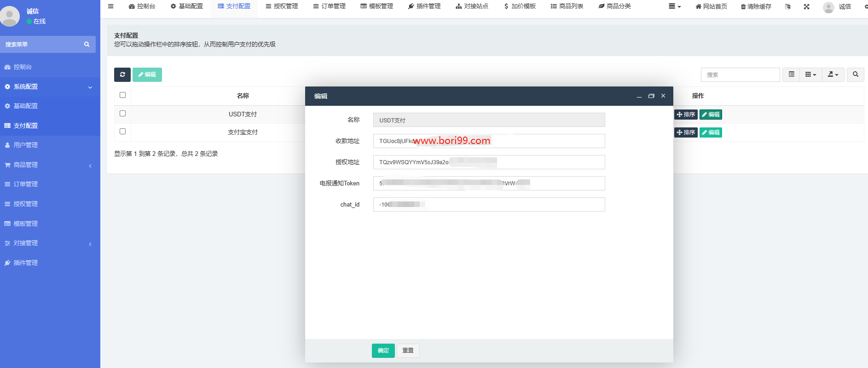Click 排序 button in USDT支付 row
This screenshot has height=368, width=868.
click(x=686, y=115)
